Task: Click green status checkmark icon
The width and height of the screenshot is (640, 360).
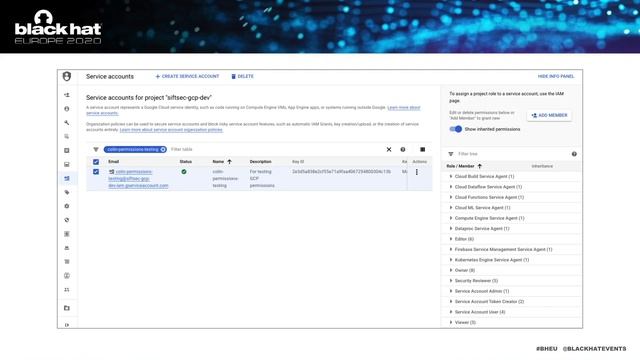Action: point(184,172)
